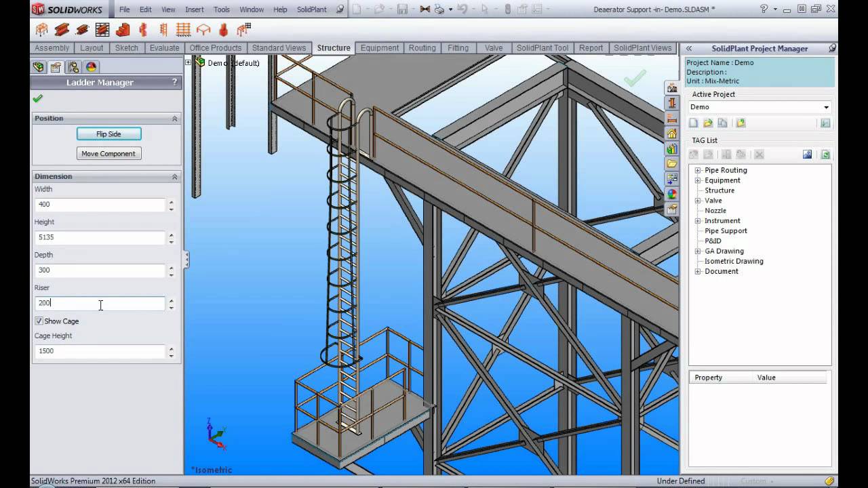Collapse the Position section
This screenshot has width=868, height=488.
[174, 118]
